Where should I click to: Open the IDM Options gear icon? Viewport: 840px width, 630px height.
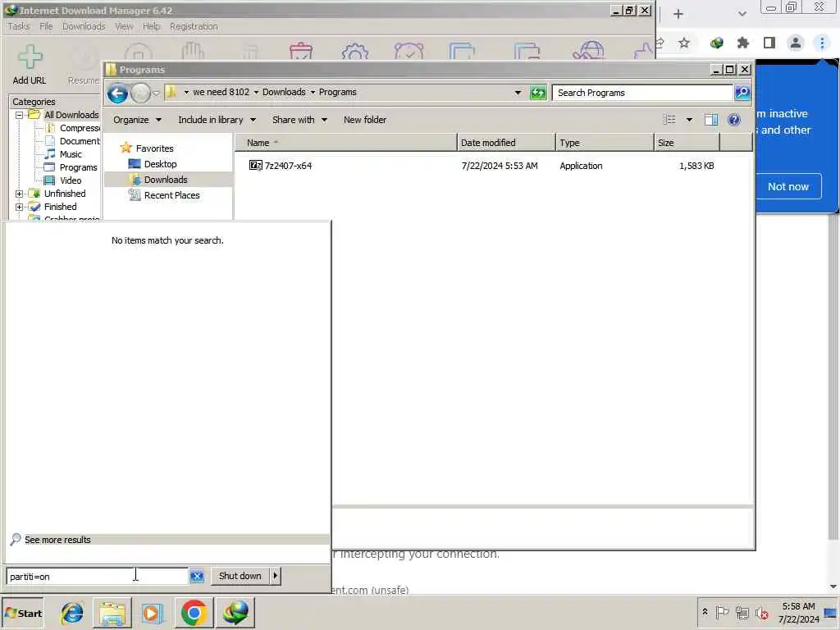click(x=354, y=52)
